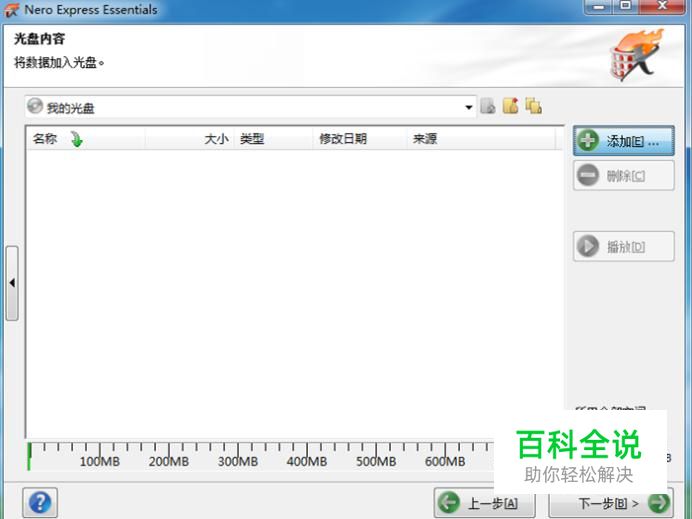Click the disc capacity bar at 300MB
The width and height of the screenshot is (692, 519).
coord(238,455)
